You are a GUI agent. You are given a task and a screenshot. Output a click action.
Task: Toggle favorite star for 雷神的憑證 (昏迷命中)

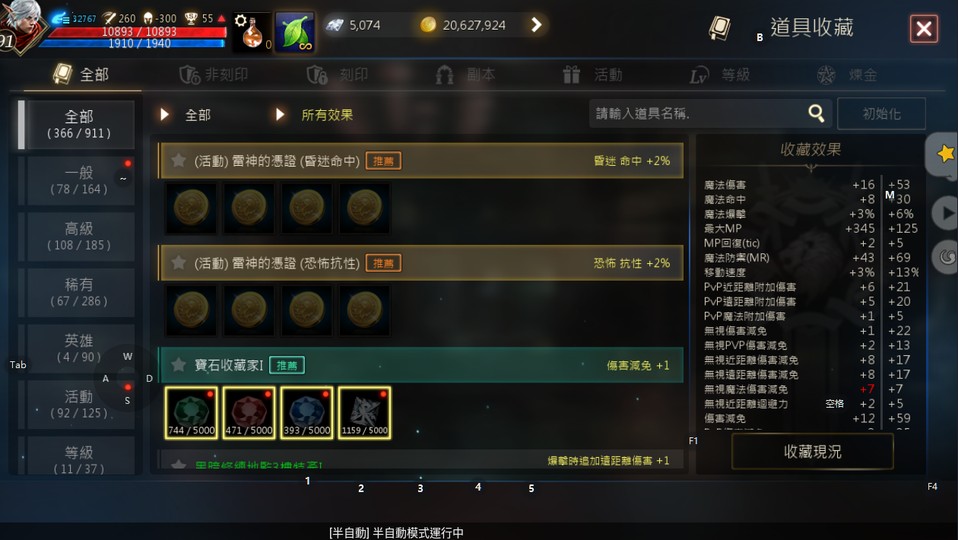click(x=178, y=161)
